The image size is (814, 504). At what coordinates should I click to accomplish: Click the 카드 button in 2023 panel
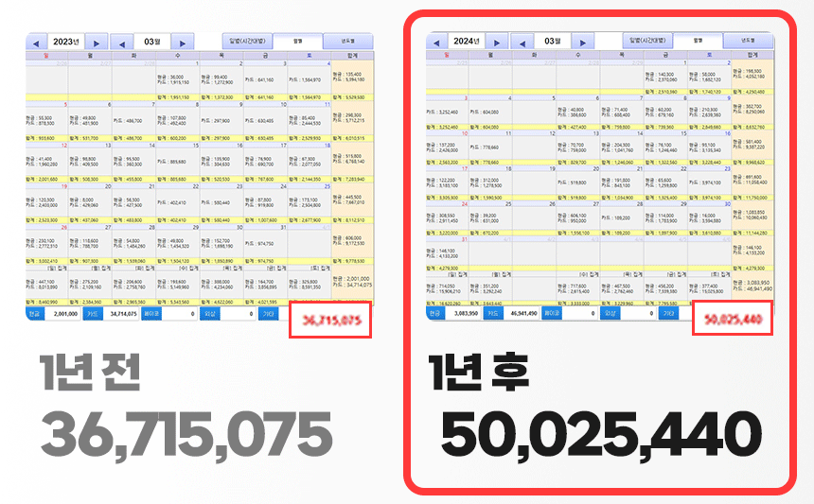pyautogui.click(x=93, y=314)
